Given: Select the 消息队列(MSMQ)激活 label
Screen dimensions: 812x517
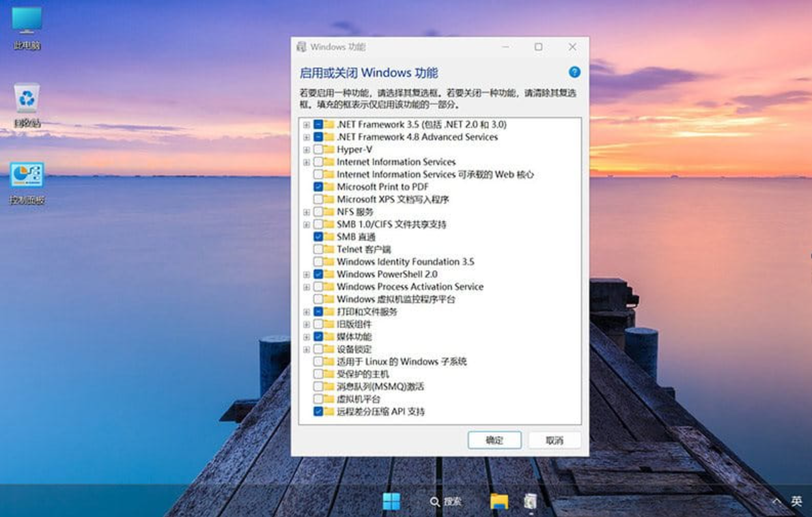Looking at the screenshot, I should (x=380, y=387).
